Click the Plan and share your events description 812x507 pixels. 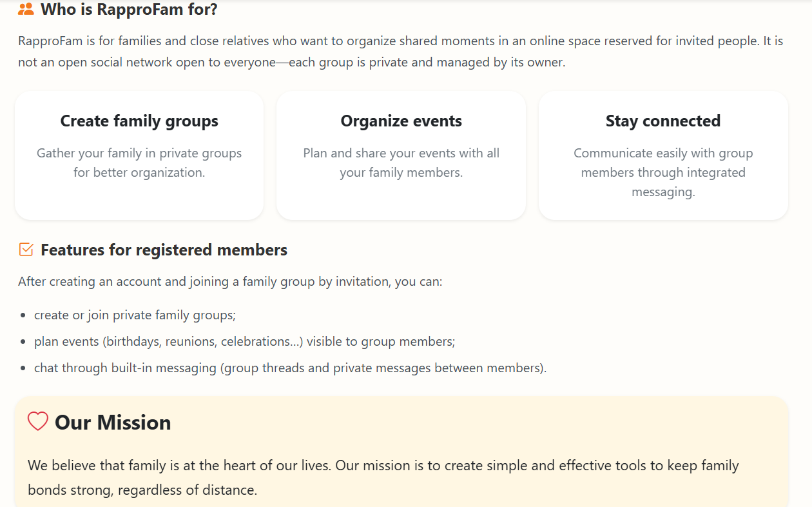[x=401, y=163]
